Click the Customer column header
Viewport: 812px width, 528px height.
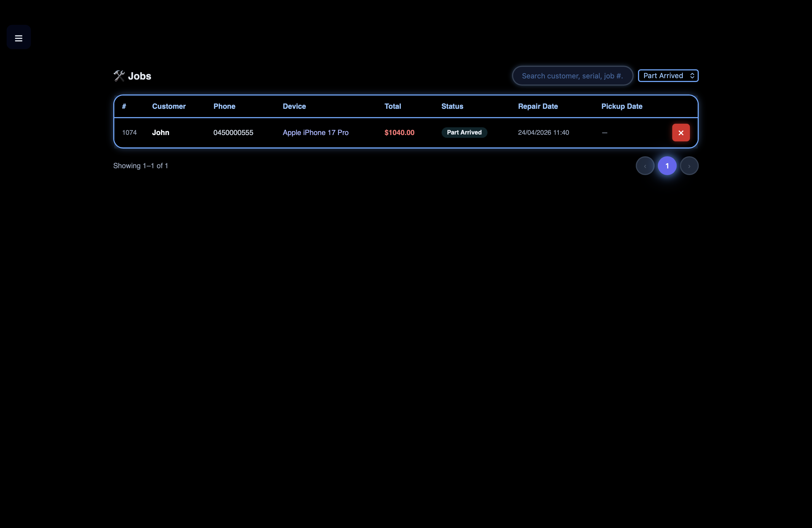pos(169,106)
